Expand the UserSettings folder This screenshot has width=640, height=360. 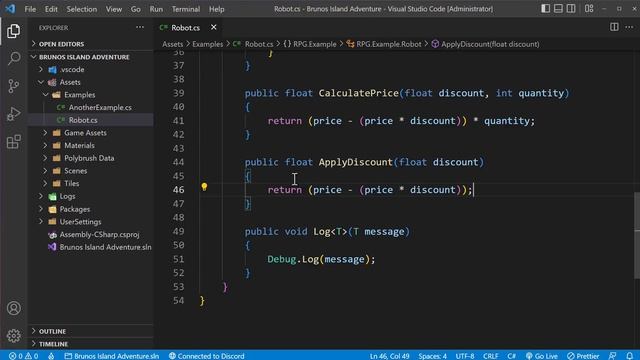(x=91, y=222)
